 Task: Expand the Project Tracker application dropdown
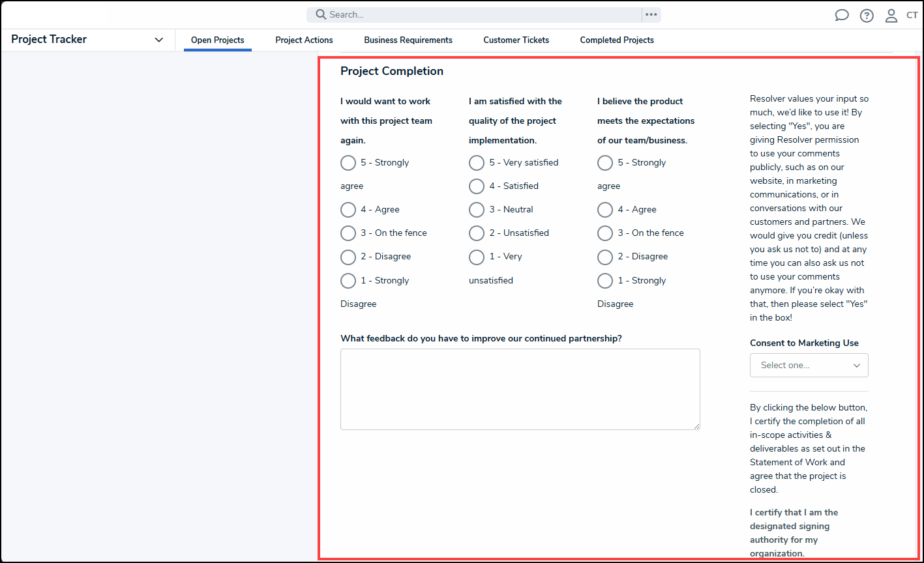click(x=158, y=39)
